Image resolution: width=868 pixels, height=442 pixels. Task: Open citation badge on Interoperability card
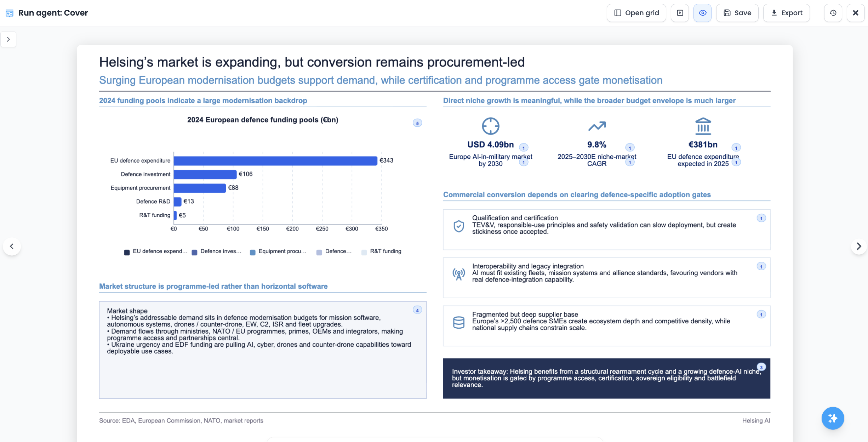(761, 266)
